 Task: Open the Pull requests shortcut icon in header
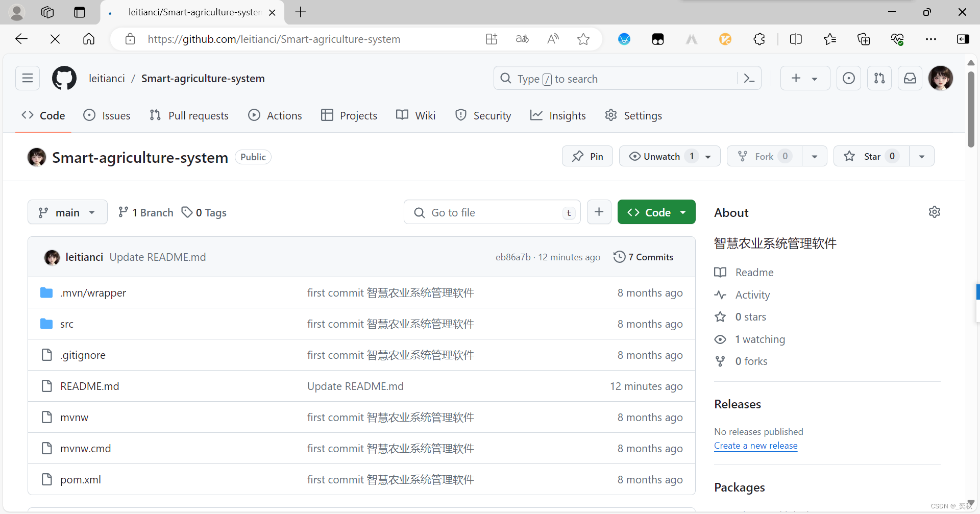[879, 78]
